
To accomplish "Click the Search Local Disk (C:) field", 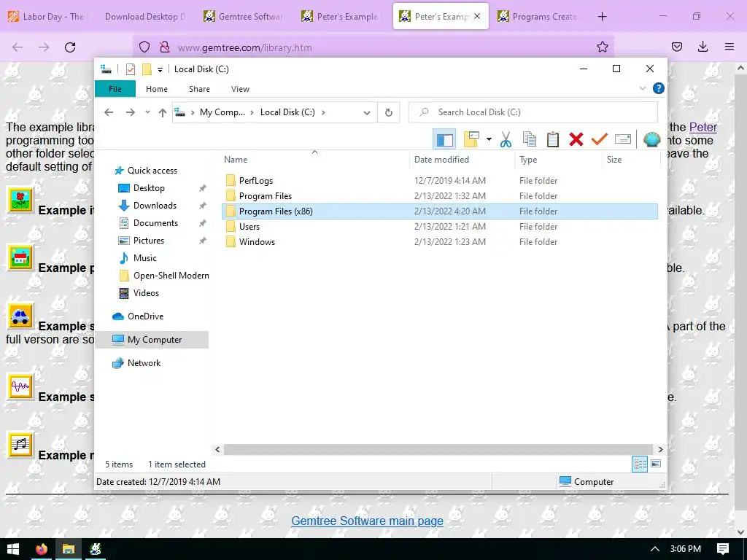I will (533, 112).
